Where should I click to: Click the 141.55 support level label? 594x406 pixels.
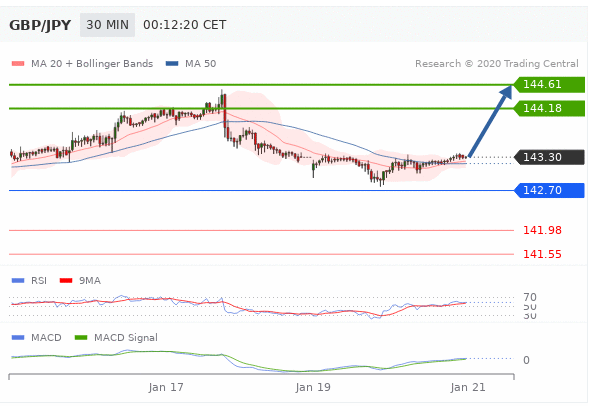coord(542,254)
